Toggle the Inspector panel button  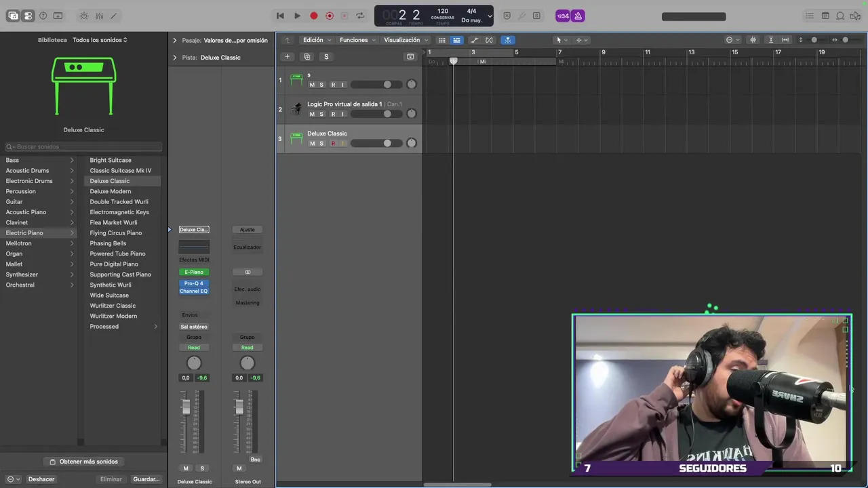coord(28,16)
